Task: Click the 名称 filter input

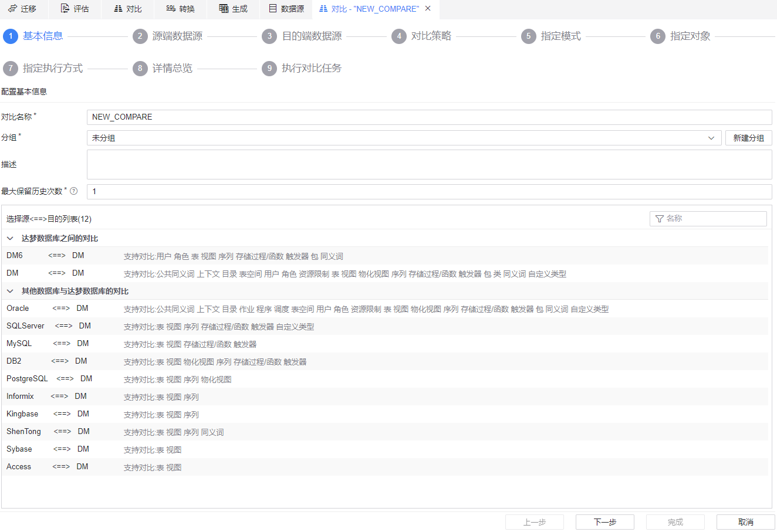Action: 708,219
